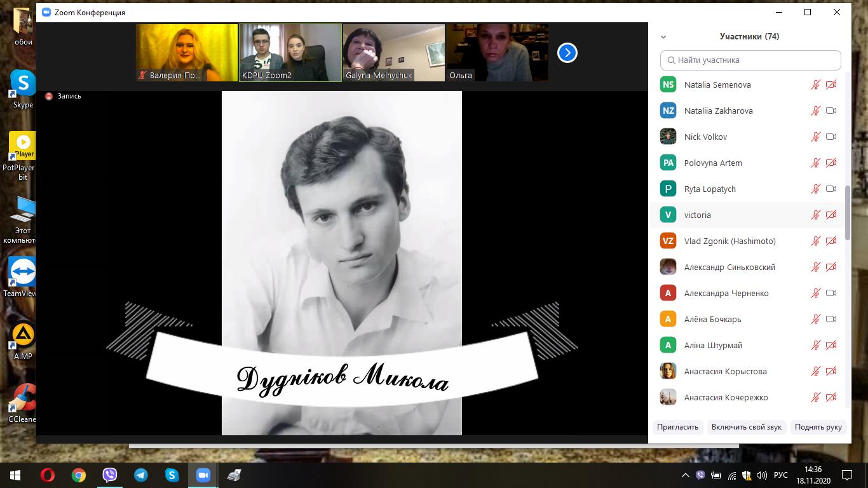Open the AIMP desktop shortcut
This screenshot has width=868, height=488.
tap(23, 335)
